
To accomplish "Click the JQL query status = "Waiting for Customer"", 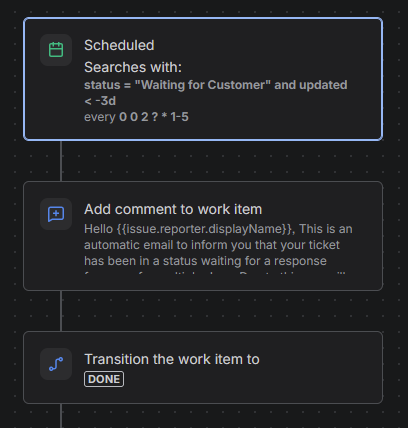I will [177, 85].
